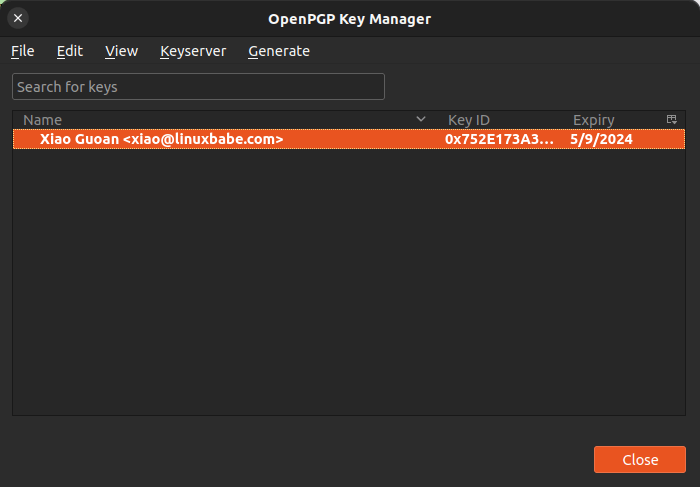This screenshot has width=700, height=487.
Task: Expand the Keyserver menu
Action: click(193, 51)
